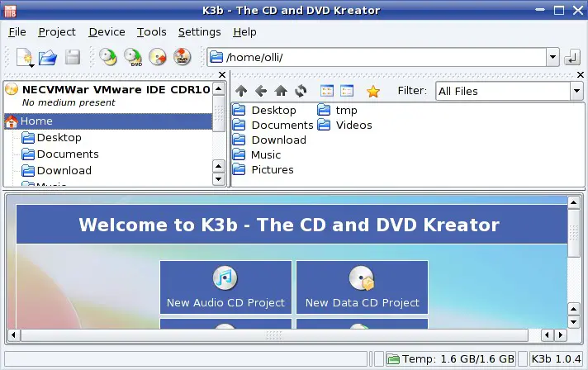Select Desktop in the directory tree

point(59,138)
